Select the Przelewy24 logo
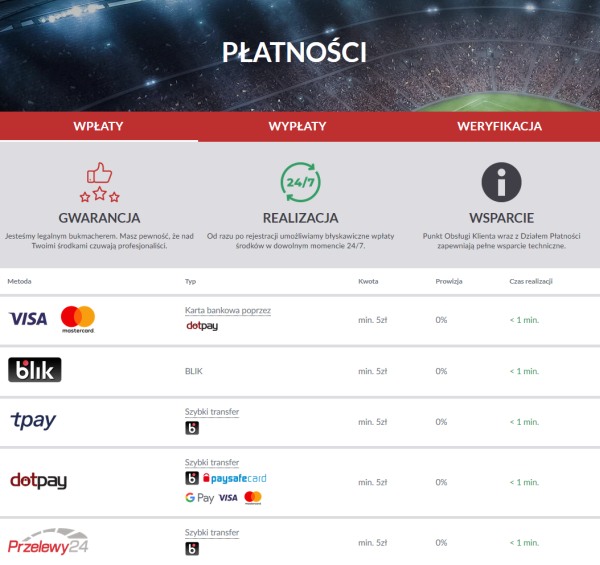 tap(48, 541)
